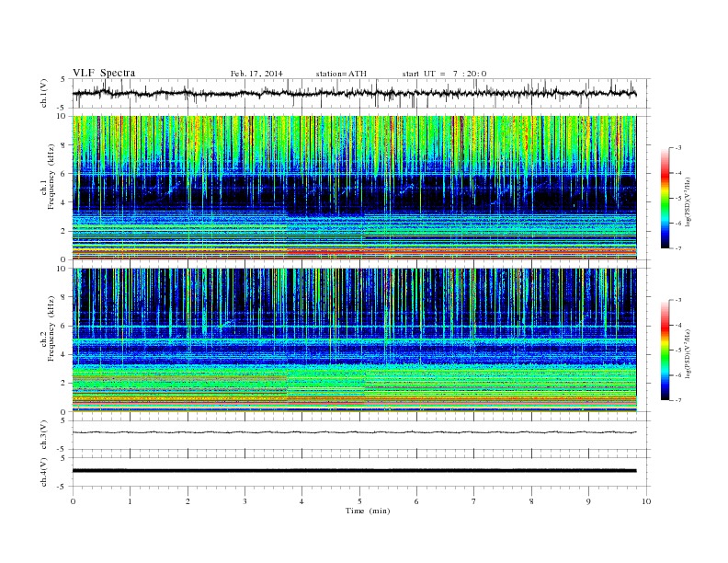The height and width of the screenshot is (563, 728).
Task: Click the "-4" tick on ch.2 colorbar
Action: coord(677,325)
